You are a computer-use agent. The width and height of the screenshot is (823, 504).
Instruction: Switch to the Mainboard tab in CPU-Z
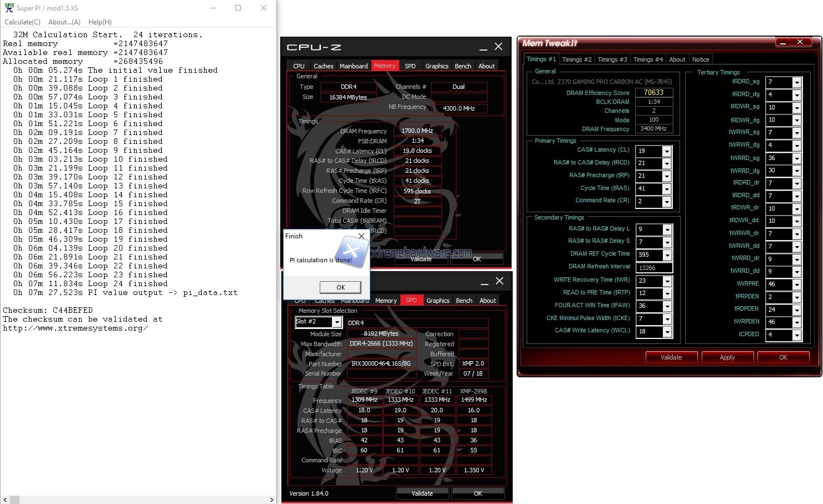(354, 66)
